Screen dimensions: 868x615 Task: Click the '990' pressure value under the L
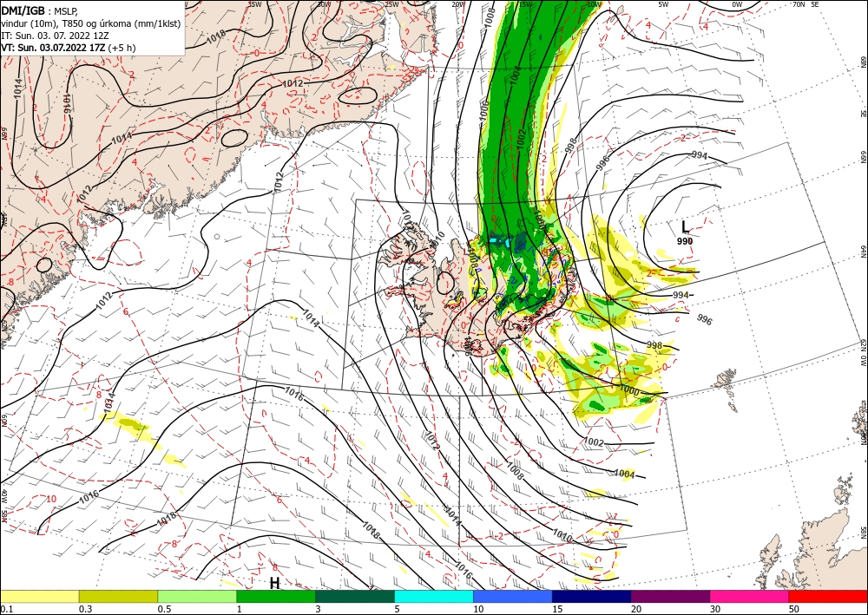click(x=685, y=241)
